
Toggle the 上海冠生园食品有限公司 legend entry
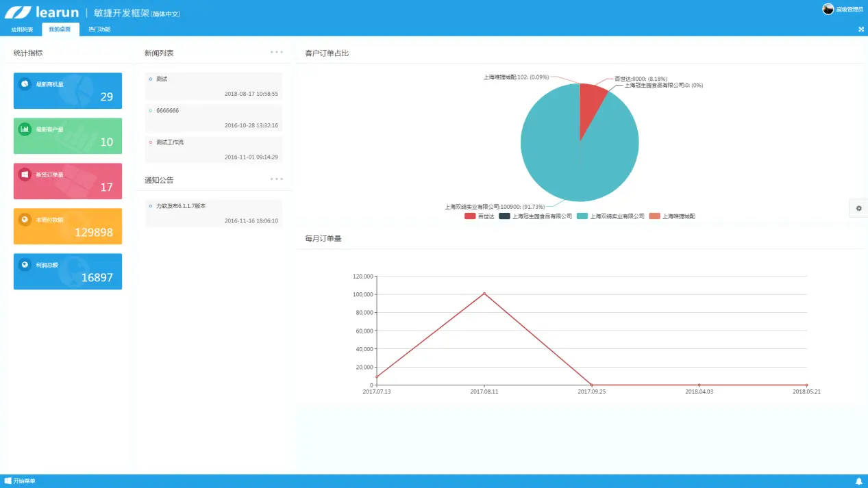click(535, 216)
